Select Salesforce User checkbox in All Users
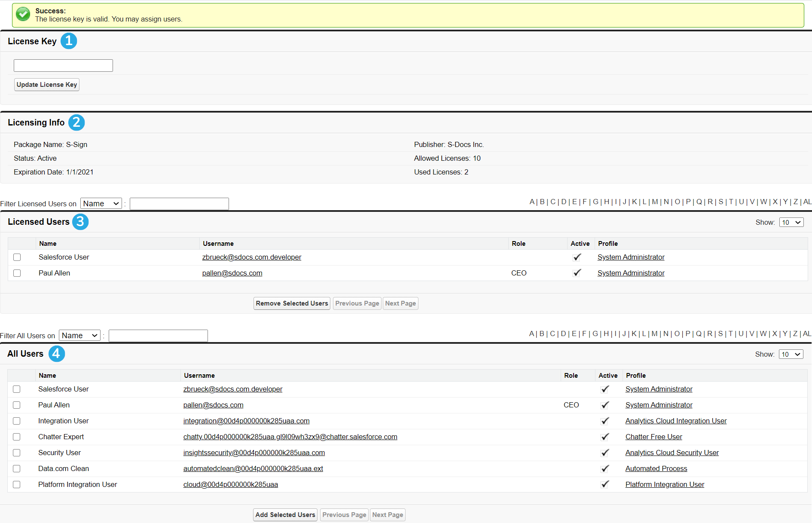This screenshot has width=812, height=523. pyautogui.click(x=17, y=389)
